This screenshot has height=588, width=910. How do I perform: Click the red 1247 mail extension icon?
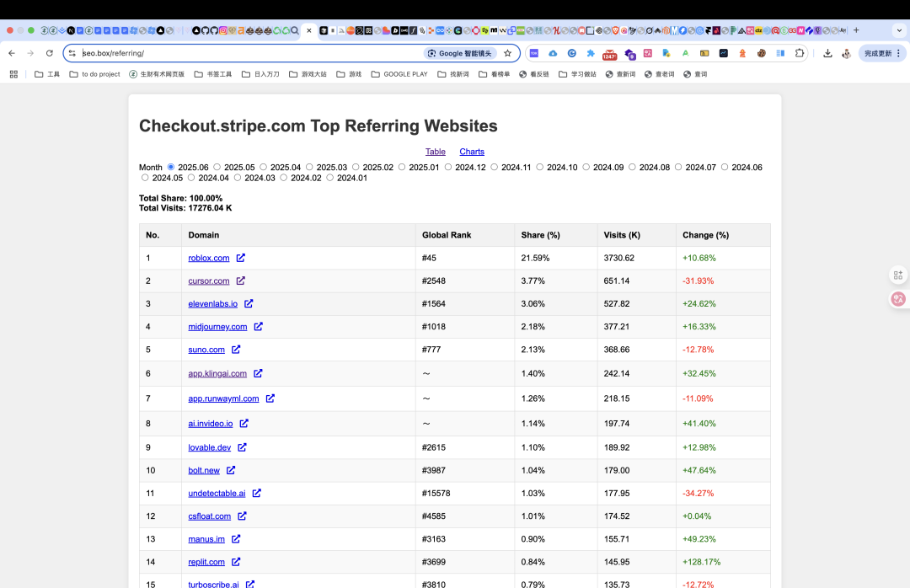click(x=609, y=54)
